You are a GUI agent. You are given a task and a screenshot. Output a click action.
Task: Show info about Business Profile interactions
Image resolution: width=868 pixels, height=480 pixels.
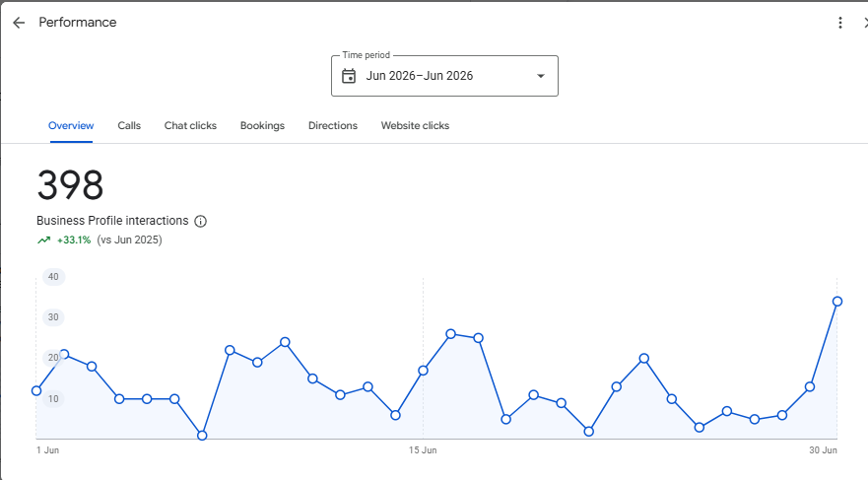200,222
